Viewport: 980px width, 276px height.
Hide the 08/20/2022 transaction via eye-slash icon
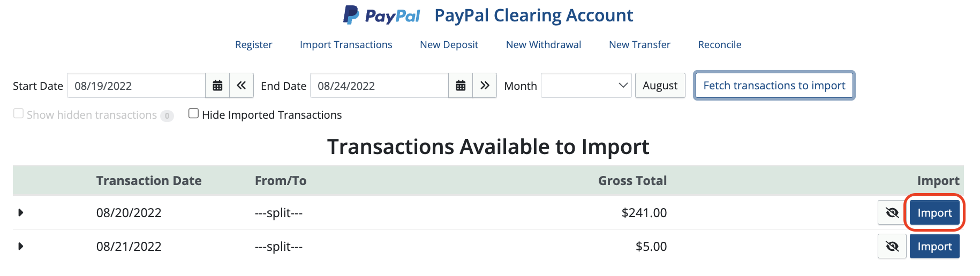(x=892, y=213)
